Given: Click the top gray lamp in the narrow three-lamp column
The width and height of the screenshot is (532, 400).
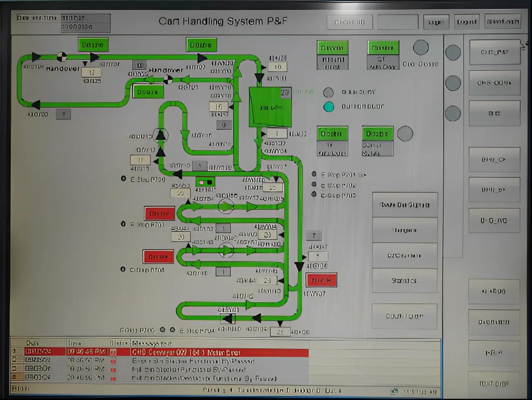Looking at the screenshot, I should 453,53.
